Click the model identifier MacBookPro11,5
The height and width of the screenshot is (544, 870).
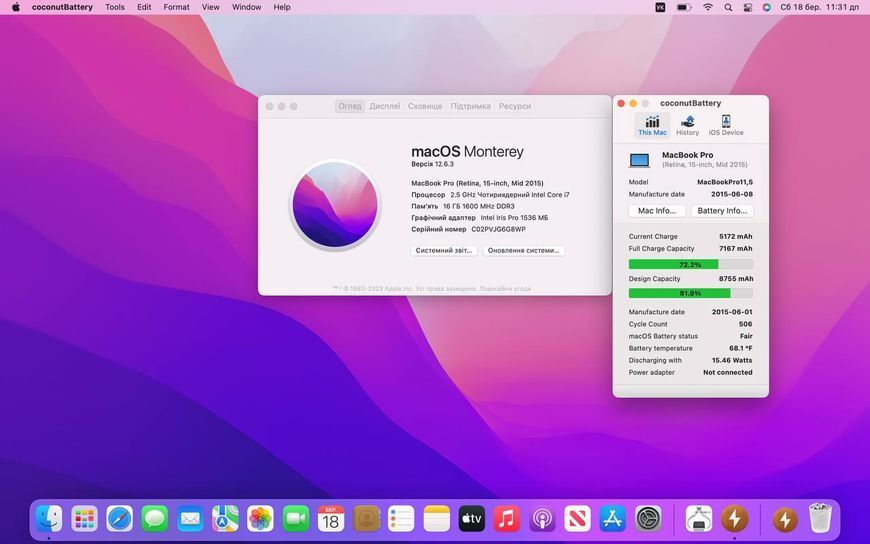[x=725, y=182]
